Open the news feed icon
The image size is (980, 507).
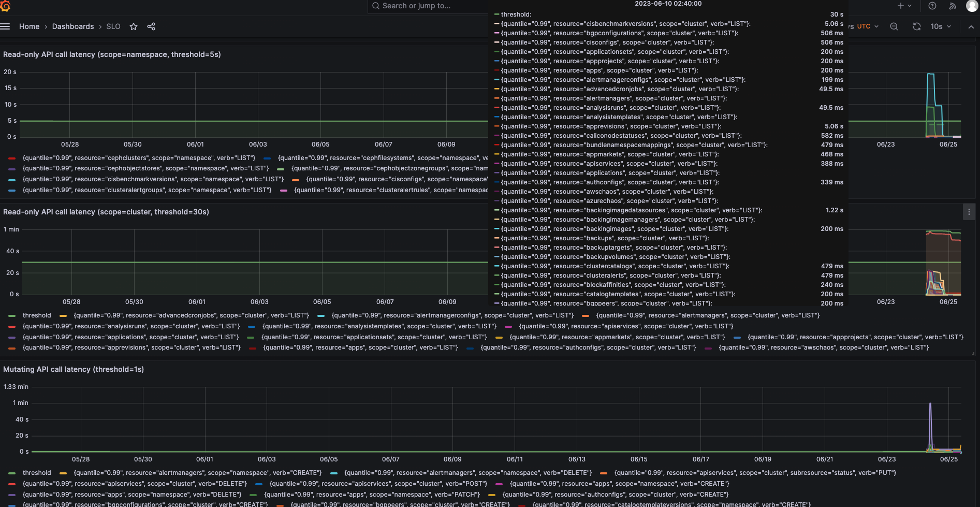click(953, 6)
